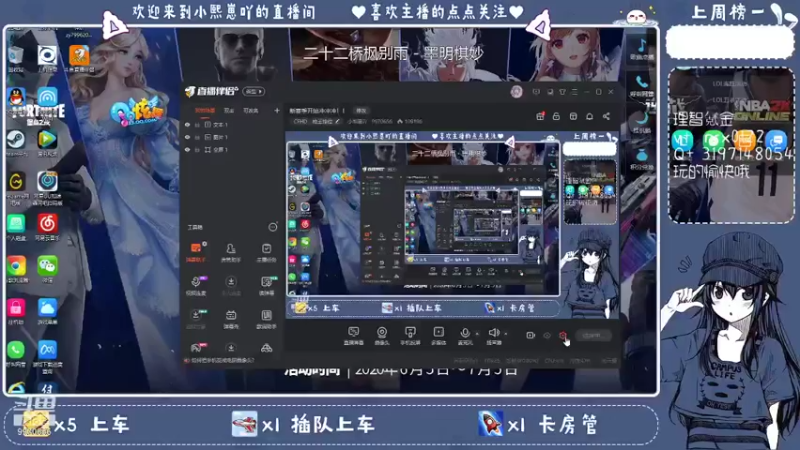
Task: Open the hamburger menu icon in title bar
Action: 574,92
